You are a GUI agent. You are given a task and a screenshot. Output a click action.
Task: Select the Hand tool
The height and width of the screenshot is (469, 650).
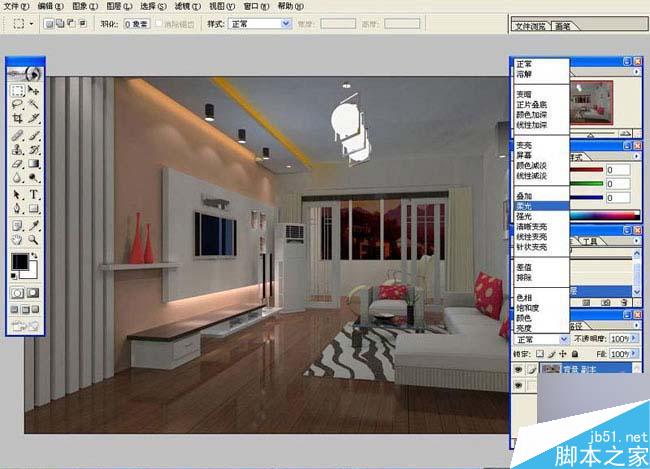click(17, 239)
